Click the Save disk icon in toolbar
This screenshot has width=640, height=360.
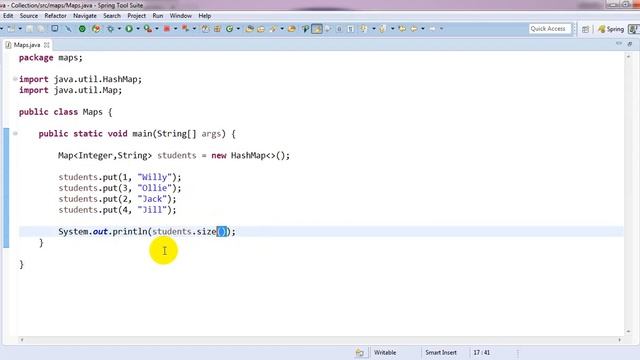point(29,29)
